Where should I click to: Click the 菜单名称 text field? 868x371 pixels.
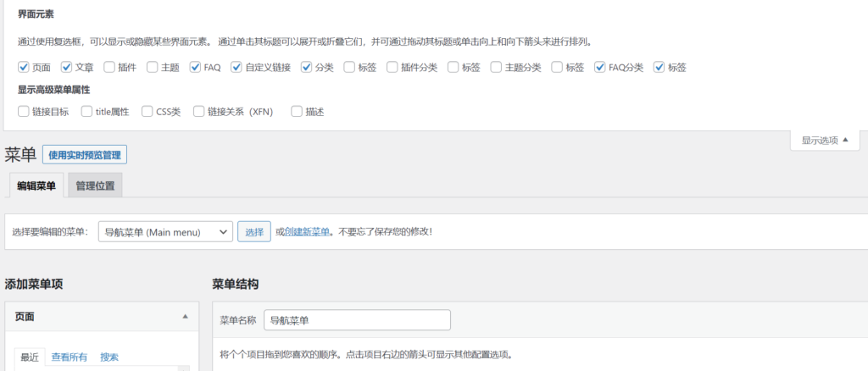pyautogui.click(x=357, y=320)
